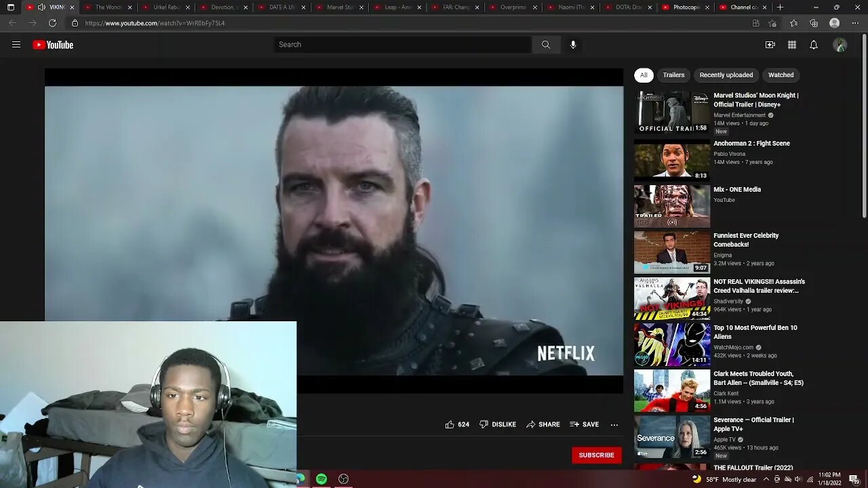This screenshot has height=488, width=868.
Task: Open OBS Studio from the taskbar
Action: [344, 479]
